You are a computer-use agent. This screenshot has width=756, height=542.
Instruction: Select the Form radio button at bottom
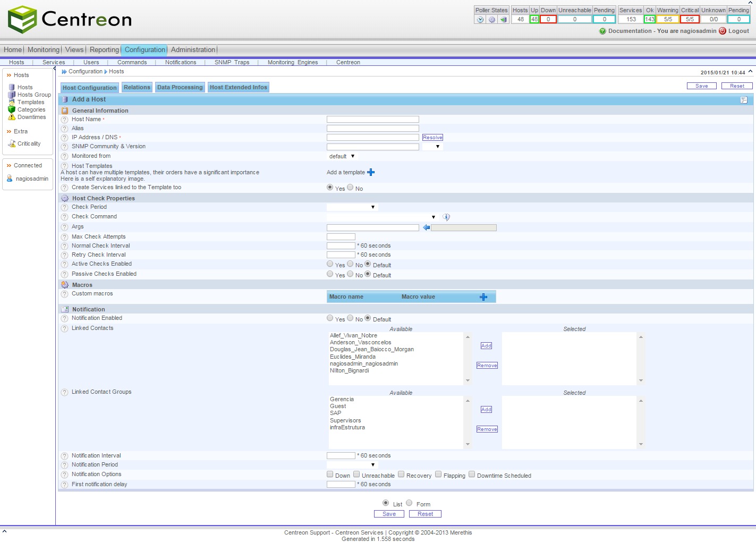pyautogui.click(x=409, y=503)
